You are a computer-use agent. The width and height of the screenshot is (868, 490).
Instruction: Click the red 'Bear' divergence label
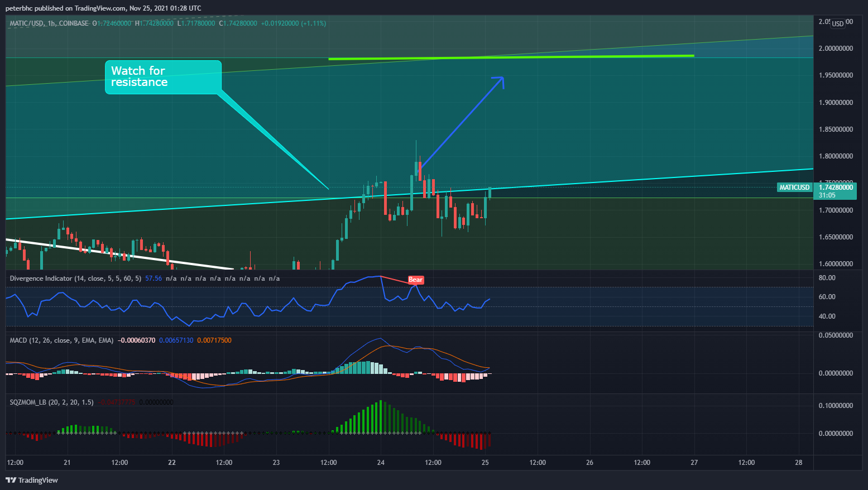415,280
